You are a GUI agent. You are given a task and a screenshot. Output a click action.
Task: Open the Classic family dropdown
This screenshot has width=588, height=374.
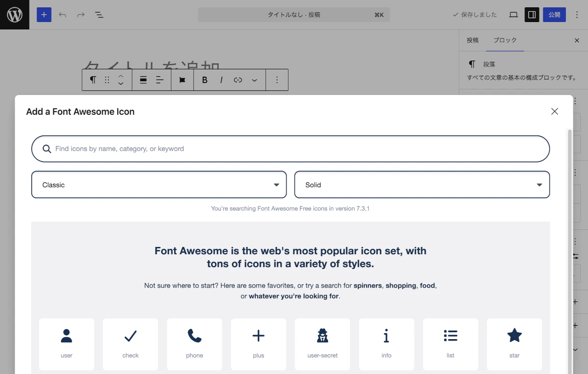[159, 184]
